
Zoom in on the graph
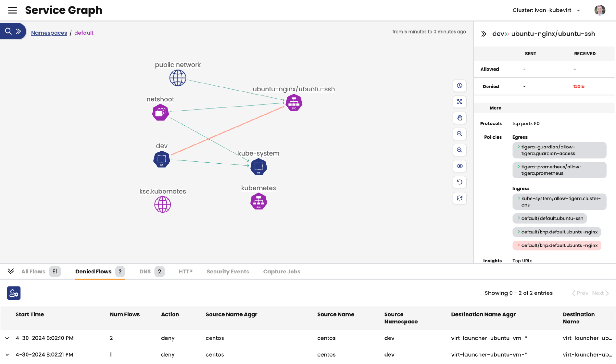tap(459, 134)
